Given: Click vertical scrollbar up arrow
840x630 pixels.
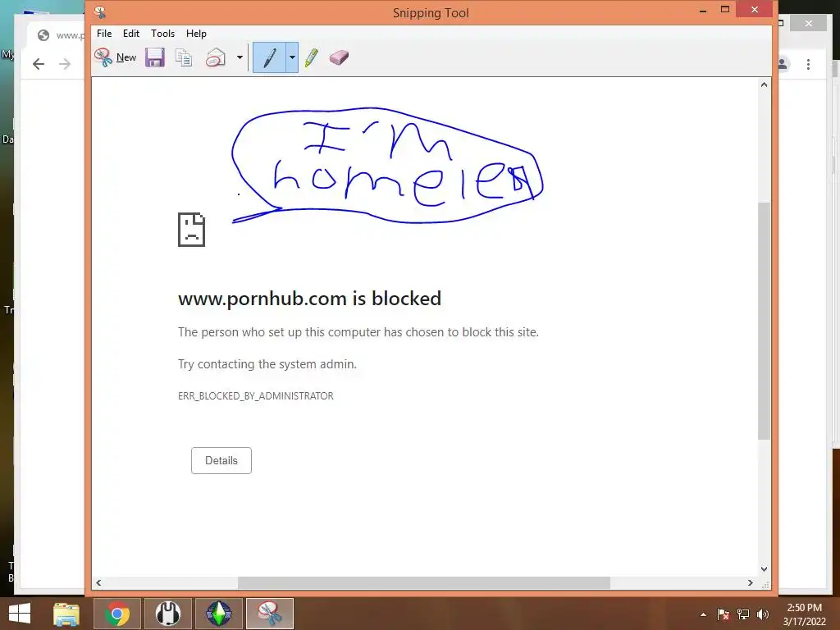Looking at the screenshot, I should point(764,84).
